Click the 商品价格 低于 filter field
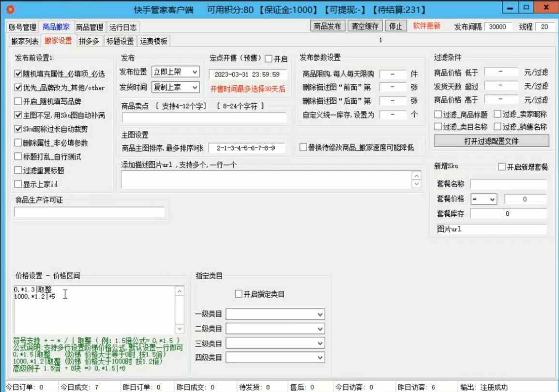This screenshot has height=392, width=559. coord(501,72)
